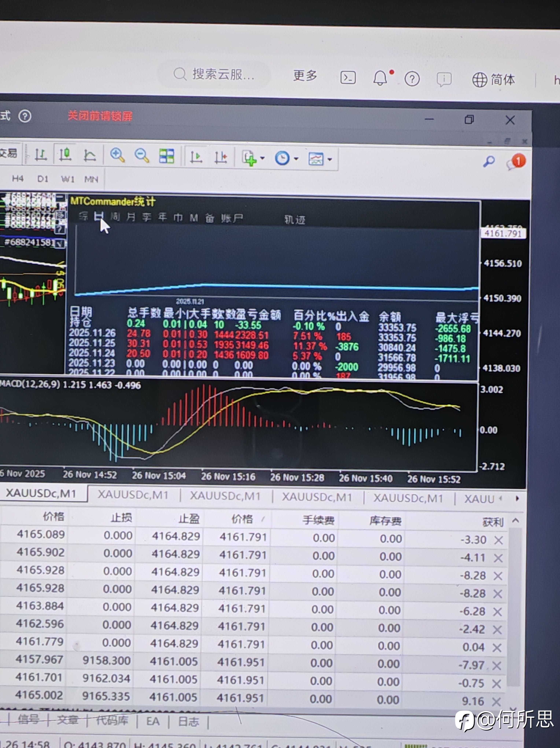The image size is (560, 748).
Task: Switch to line chart mode
Action: [x=90, y=156]
